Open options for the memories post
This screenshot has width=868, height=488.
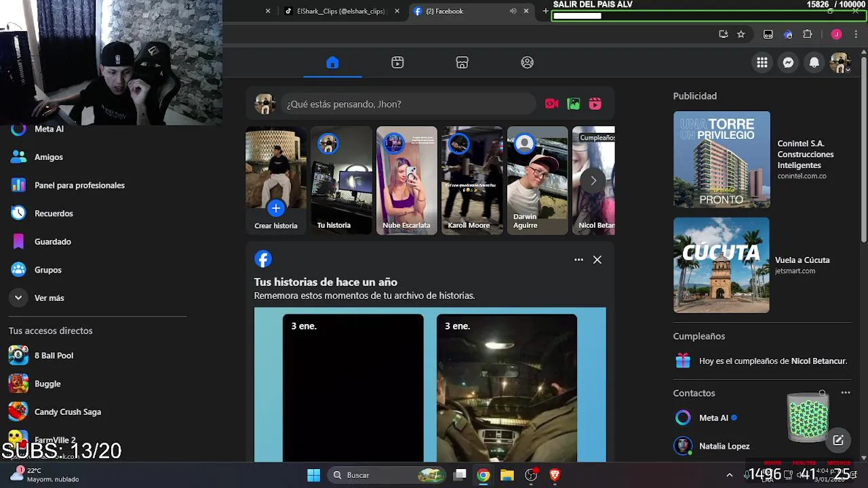(x=578, y=260)
